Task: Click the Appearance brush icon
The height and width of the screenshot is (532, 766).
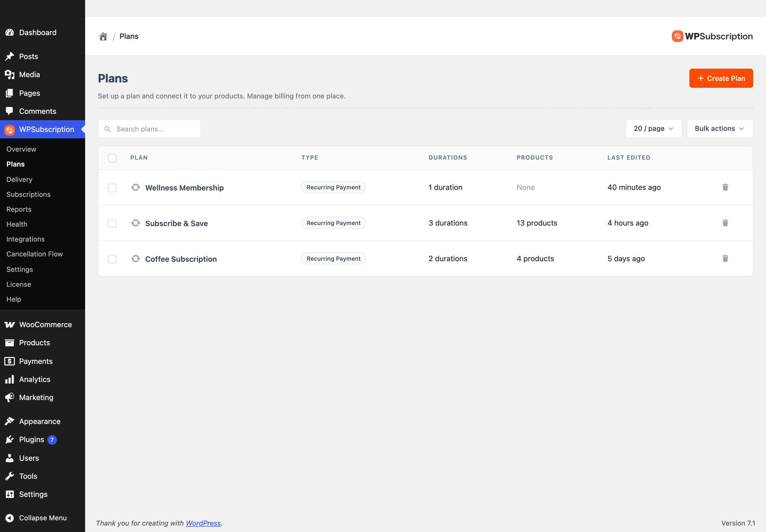Action: click(10, 421)
